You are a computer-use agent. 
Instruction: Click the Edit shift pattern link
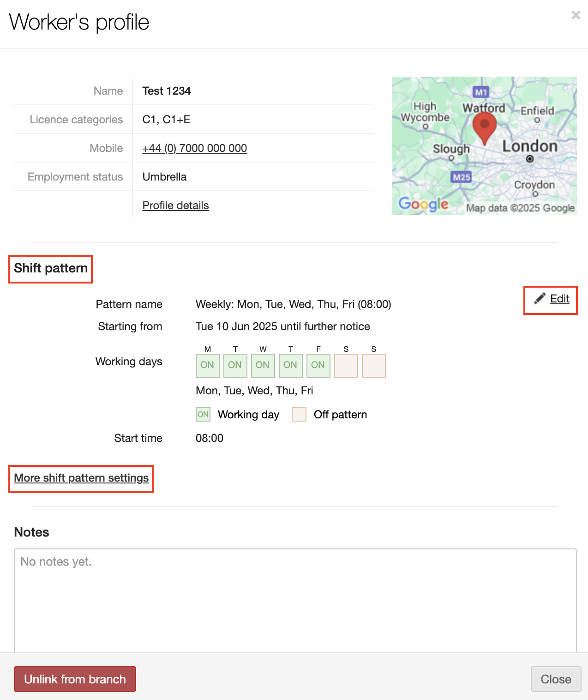[x=559, y=299]
